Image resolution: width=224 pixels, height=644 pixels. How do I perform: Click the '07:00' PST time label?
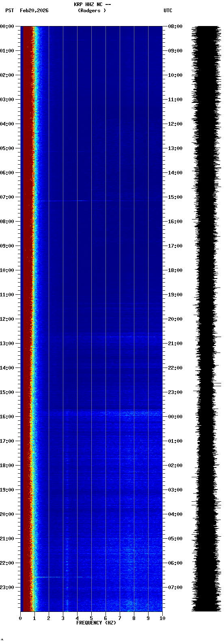click(7, 197)
